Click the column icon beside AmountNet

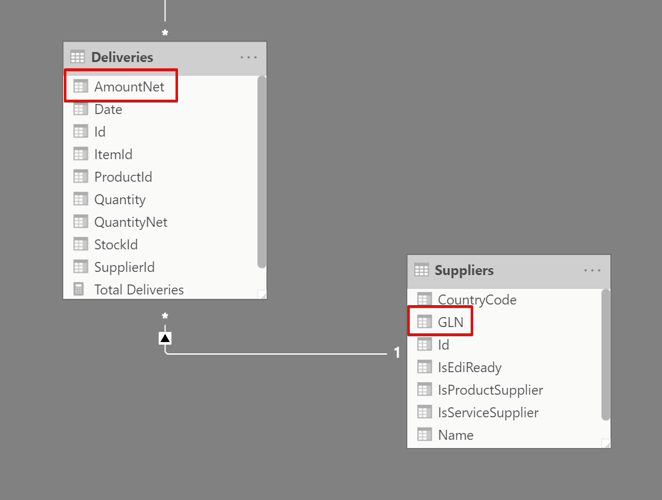(x=81, y=86)
